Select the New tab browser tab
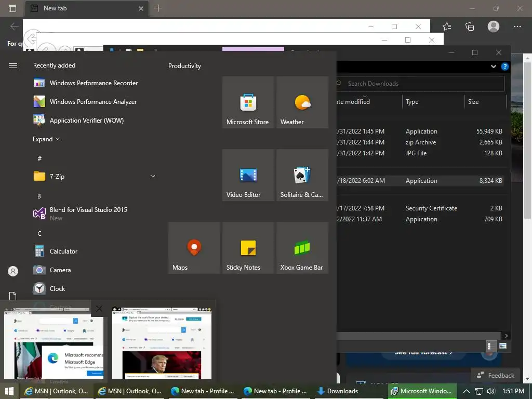The image size is (532, 399). (87, 8)
